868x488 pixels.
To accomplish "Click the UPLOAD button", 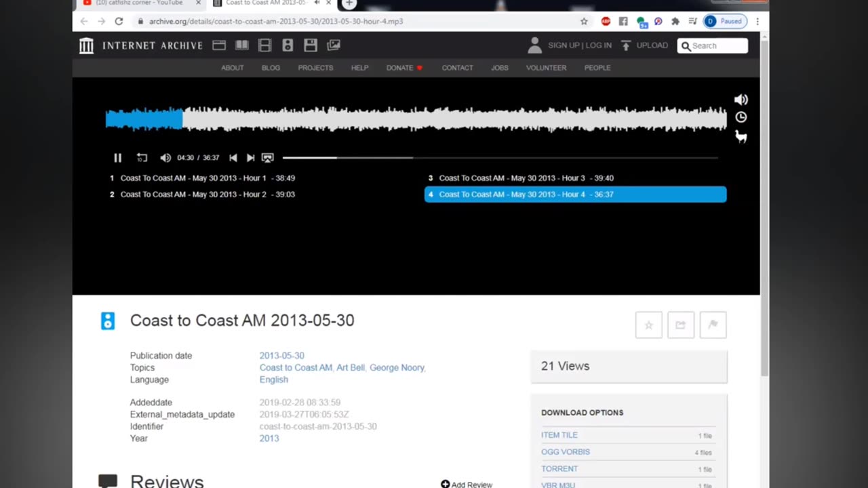I will [644, 45].
